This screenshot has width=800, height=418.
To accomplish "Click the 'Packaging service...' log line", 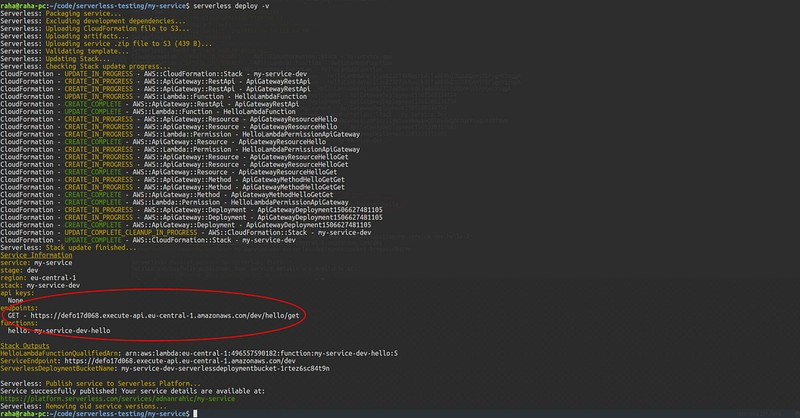I will (x=61, y=13).
